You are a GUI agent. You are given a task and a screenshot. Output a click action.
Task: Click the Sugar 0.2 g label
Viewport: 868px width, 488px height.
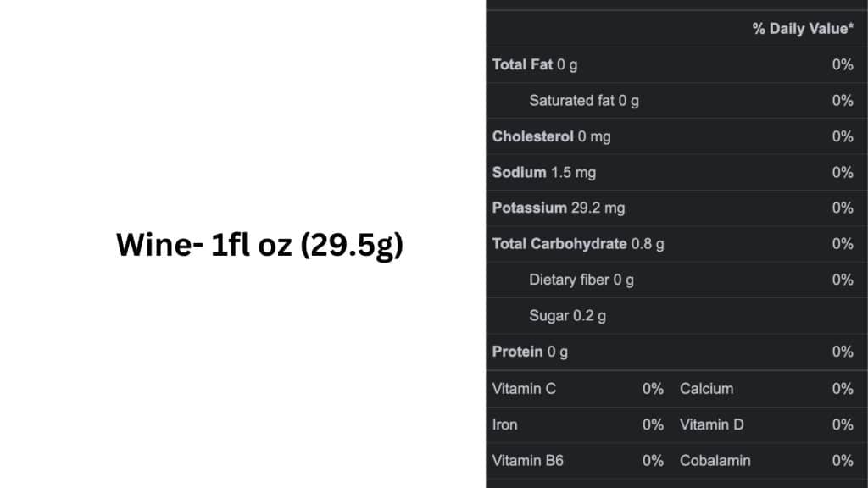click(567, 316)
